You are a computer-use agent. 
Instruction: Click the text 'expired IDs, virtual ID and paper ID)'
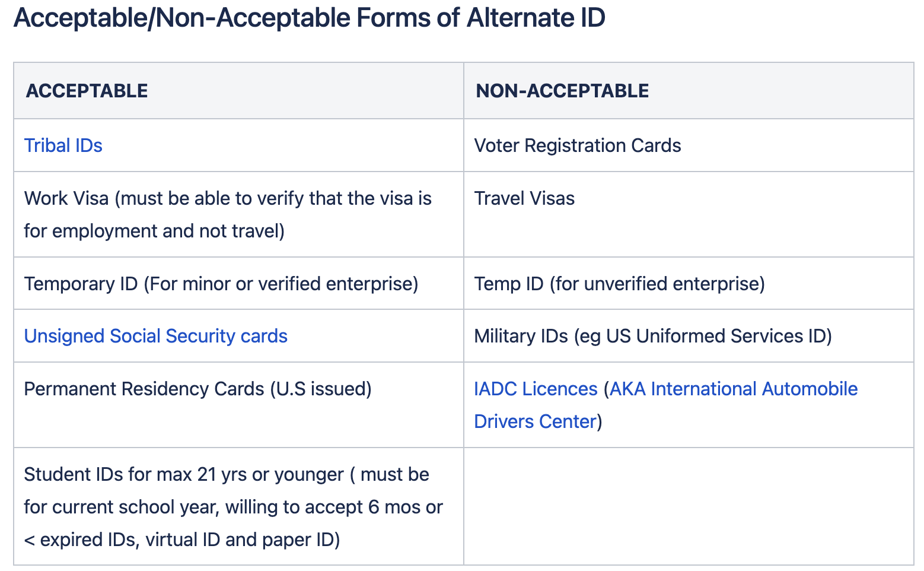tap(190, 540)
